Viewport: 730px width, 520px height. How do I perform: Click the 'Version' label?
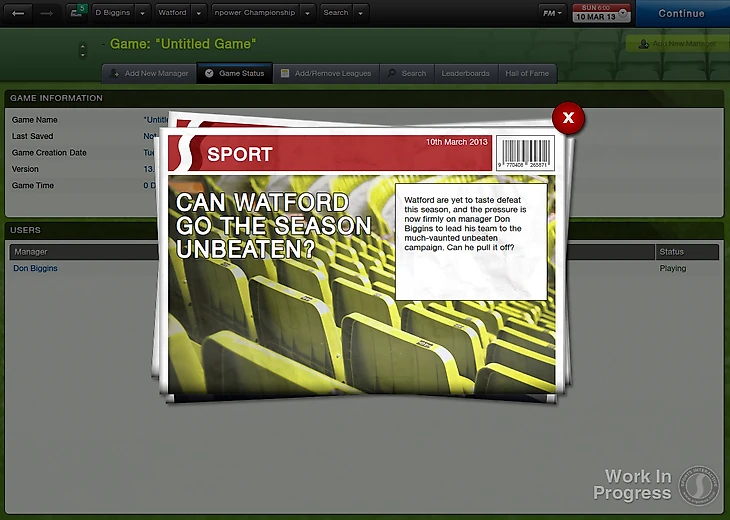pyautogui.click(x=25, y=169)
